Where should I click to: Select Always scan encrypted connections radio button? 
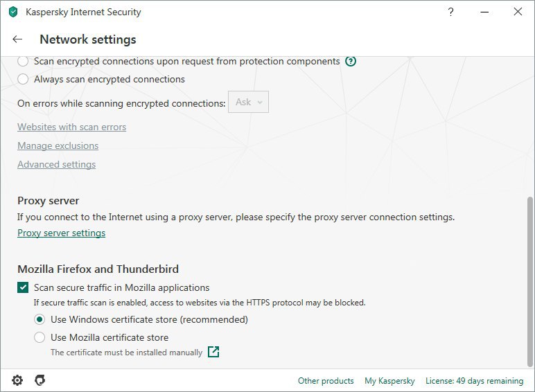[x=23, y=79]
